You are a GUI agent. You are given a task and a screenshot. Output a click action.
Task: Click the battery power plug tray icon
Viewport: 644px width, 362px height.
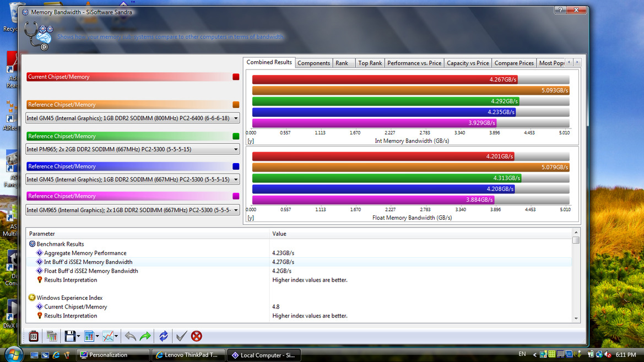click(x=591, y=354)
